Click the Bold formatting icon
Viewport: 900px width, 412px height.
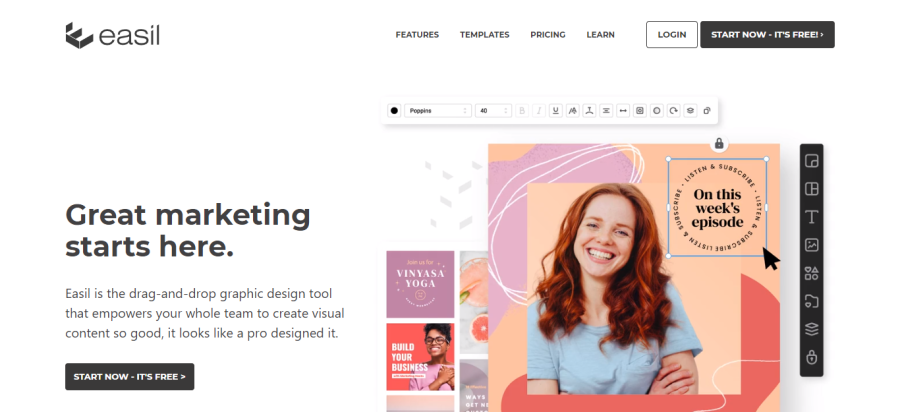[522, 111]
